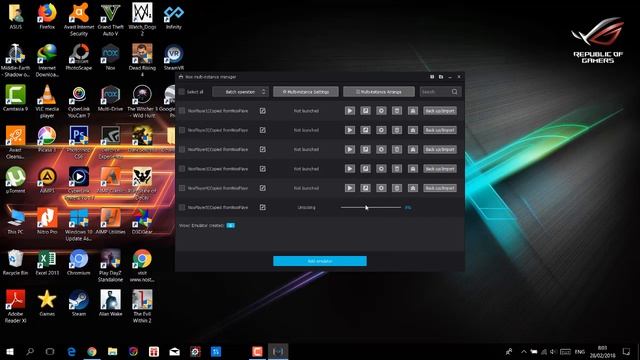The height and width of the screenshot is (360, 640).
Task: Open File Explorer from the taskbar
Action: (x=113, y=351)
